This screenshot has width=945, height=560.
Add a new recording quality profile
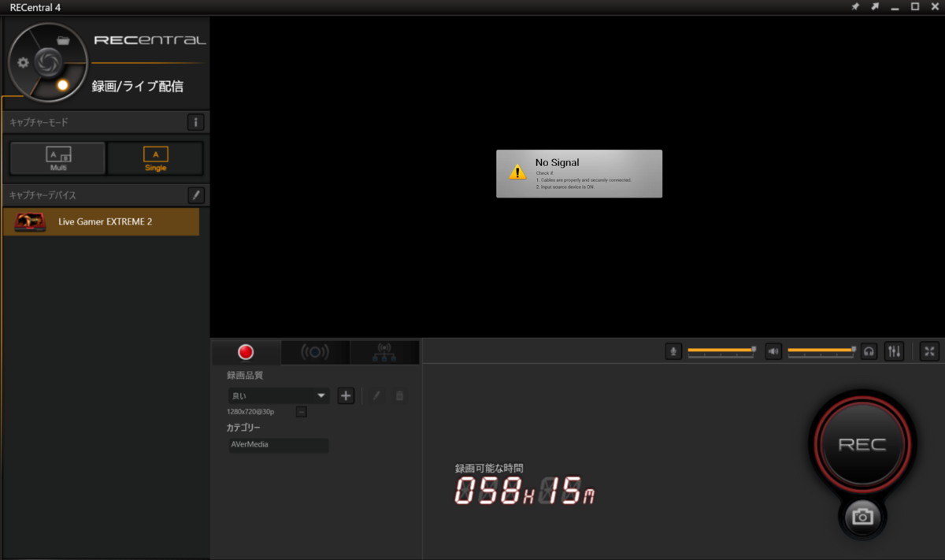346,395
